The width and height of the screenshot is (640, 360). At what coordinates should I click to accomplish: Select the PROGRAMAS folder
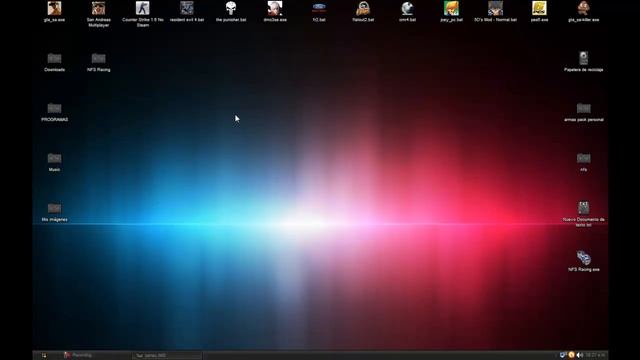point(54,109)
